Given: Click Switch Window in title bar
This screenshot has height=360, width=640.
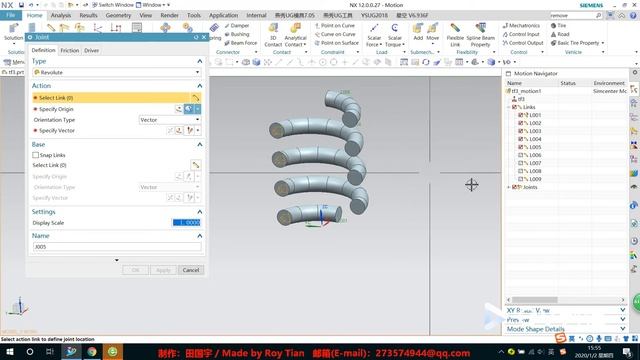Looking at the screenshot, I should [x=113, y=5].
